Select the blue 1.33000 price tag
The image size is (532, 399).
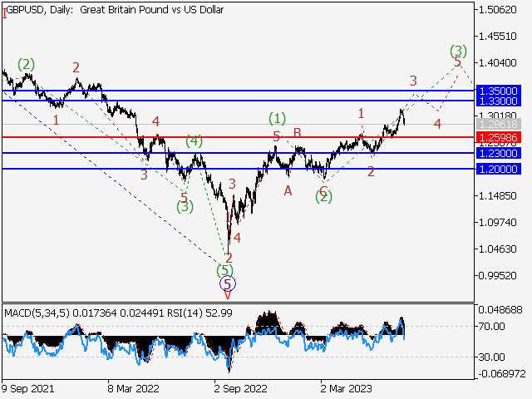point(499,101)
